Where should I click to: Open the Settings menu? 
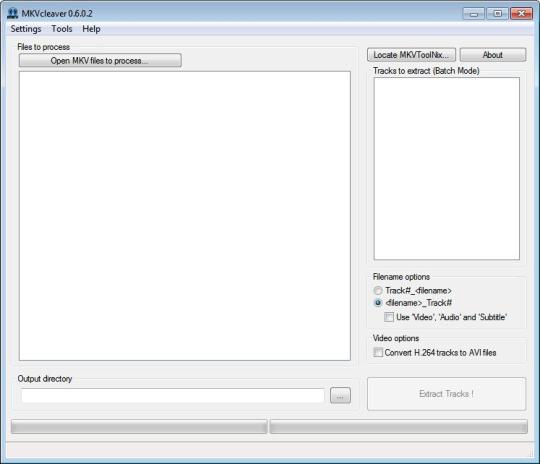[x=26, y=29]
